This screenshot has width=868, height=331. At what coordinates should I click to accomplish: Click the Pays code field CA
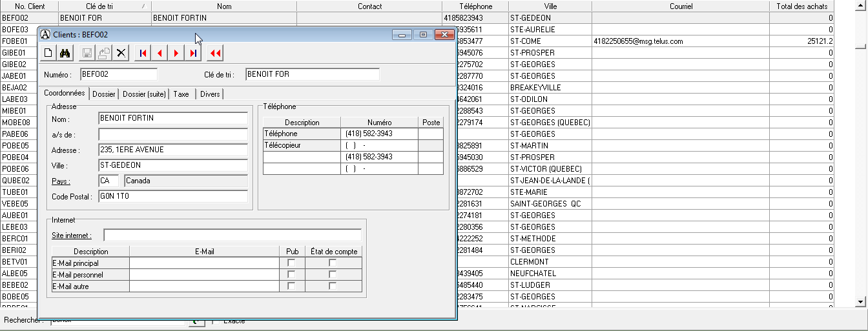click(x=108, y=181)
